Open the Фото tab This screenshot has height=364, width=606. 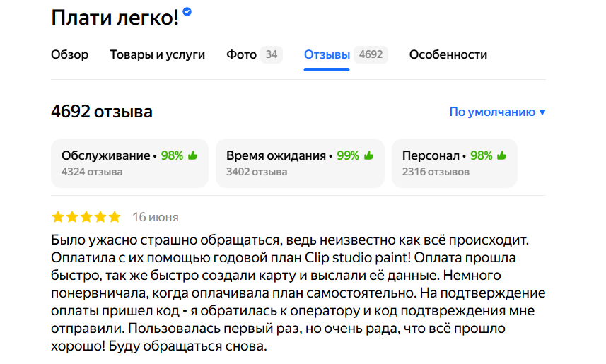coord(242,54)
